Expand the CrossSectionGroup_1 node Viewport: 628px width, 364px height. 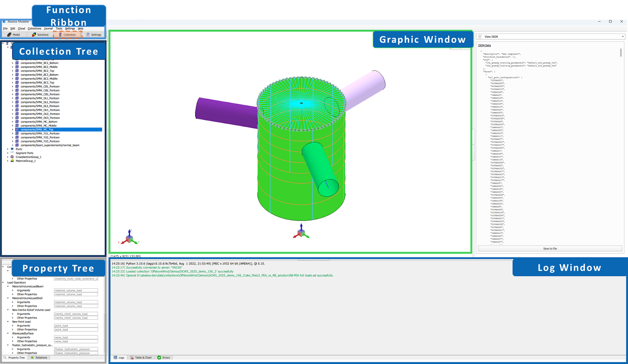[x=8, y=157]
